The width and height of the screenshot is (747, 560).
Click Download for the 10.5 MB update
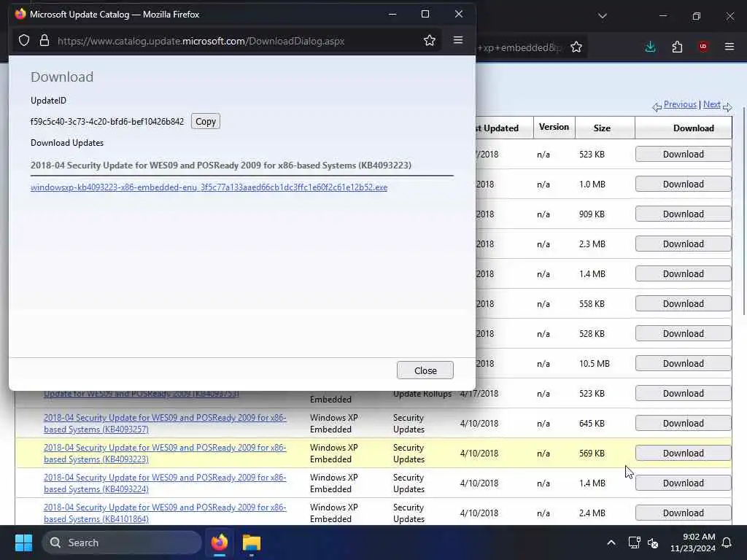[x=683, y=363]
